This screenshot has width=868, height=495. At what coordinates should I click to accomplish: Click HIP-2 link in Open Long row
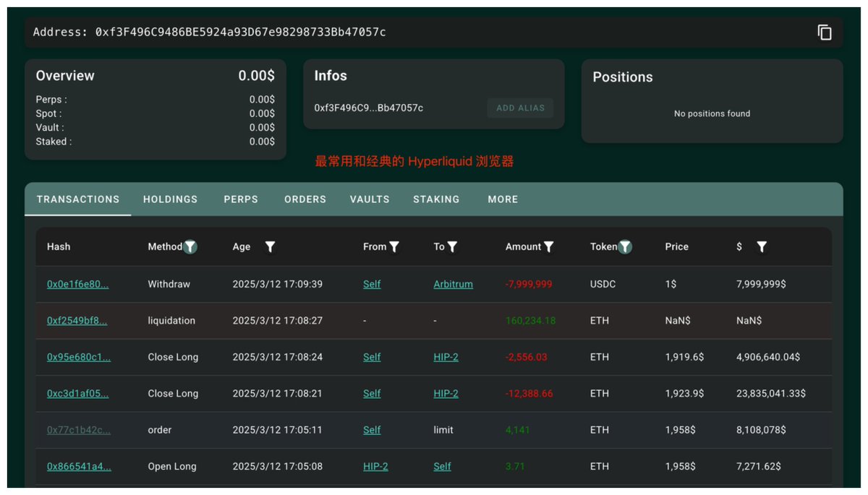click(x=375, y=467)
